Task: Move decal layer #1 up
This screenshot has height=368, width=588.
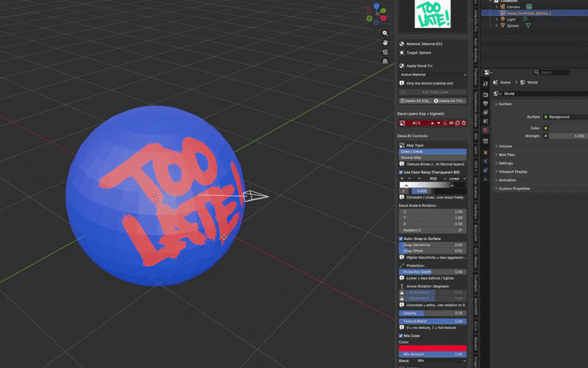Action: click(432, 123)
